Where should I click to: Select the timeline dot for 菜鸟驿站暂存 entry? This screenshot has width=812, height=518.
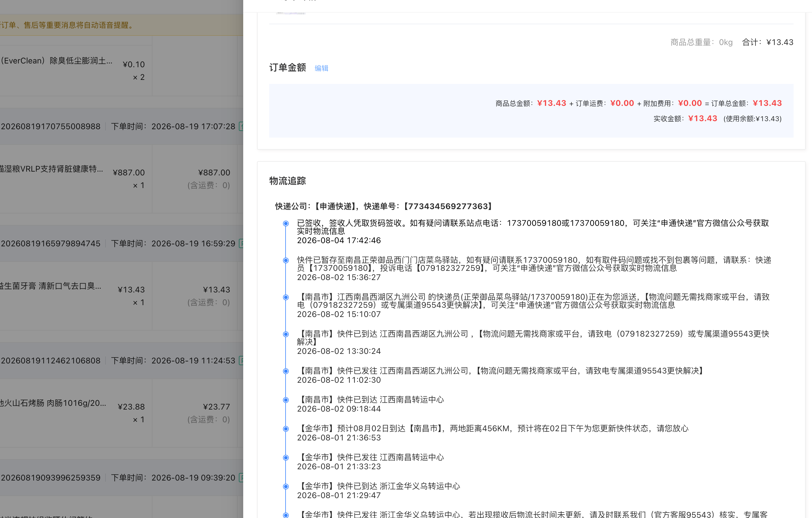(286, 260)
